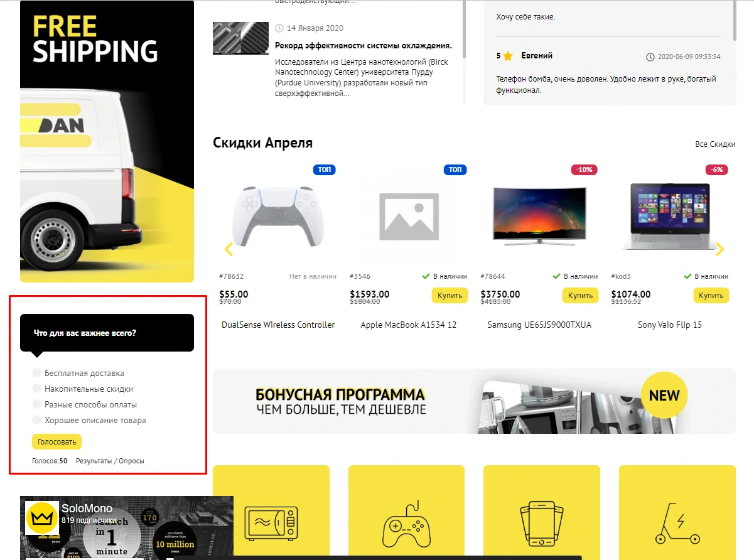Select the smartphones category icon tile
This screenshot has height=560, width=754.
[x=542, y=512]
